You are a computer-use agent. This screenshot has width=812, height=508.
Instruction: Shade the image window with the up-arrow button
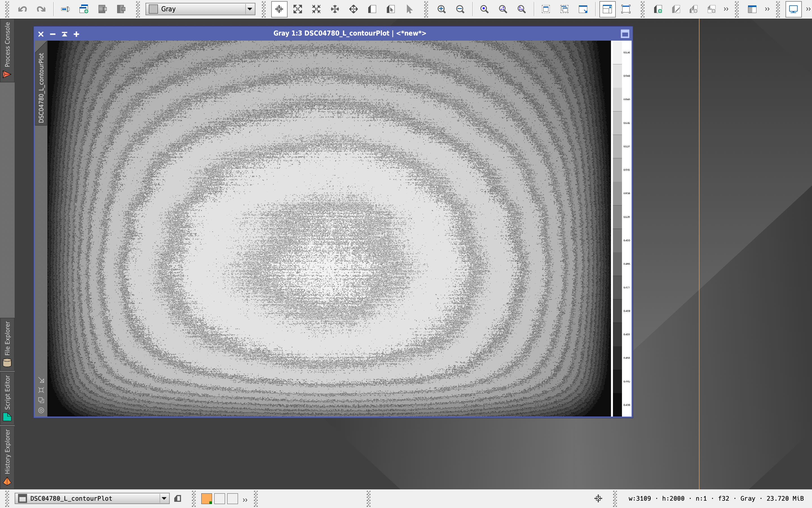[x=64, y=34]
